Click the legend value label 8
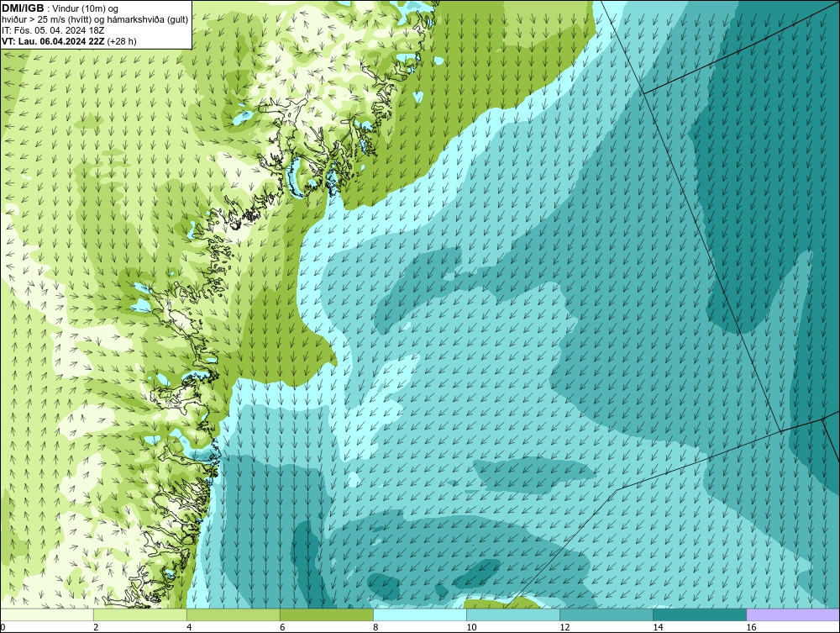Screen dimensions: 840x633 (375, 627)
